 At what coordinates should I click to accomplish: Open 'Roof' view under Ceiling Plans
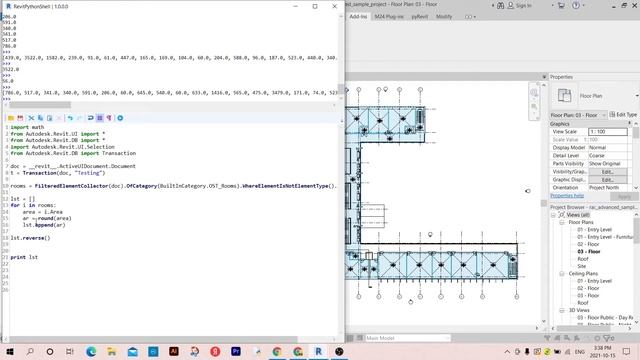[x=583, y=303]
